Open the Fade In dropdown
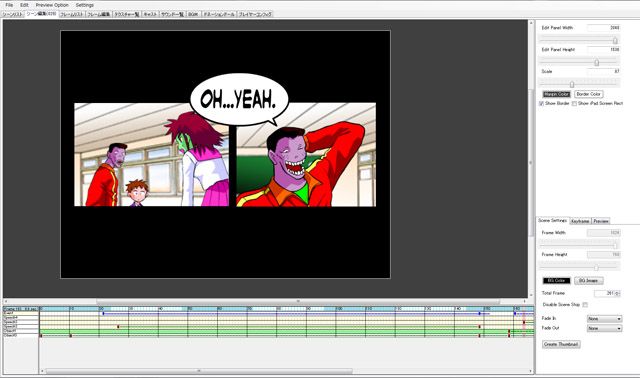Image resolution: width=640 pixels, height=378 pixels. coord(604,318)
